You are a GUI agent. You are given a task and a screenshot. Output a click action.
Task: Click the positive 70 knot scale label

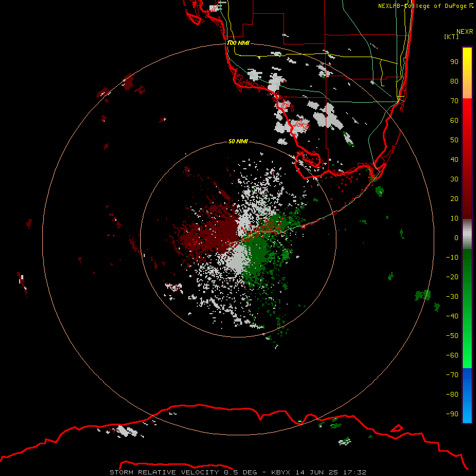click(x=454, y=101)
